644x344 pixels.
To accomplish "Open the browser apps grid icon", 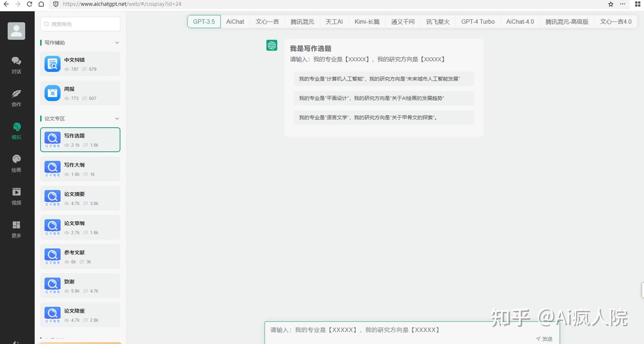I will tap(638, 4).
